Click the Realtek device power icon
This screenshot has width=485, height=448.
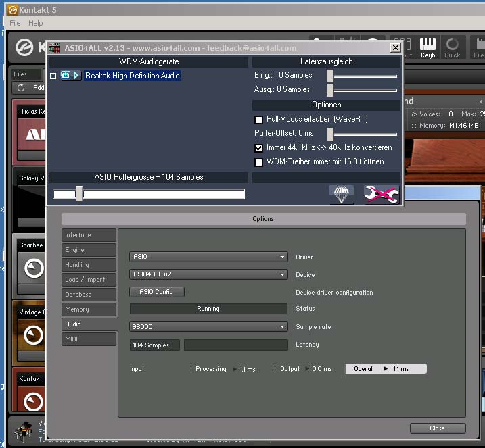click(x=66, y=76)
